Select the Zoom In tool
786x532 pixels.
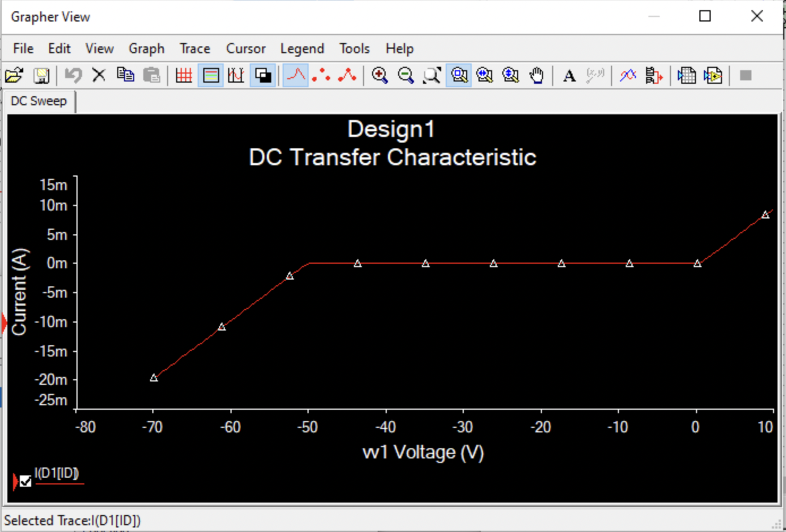381,74
